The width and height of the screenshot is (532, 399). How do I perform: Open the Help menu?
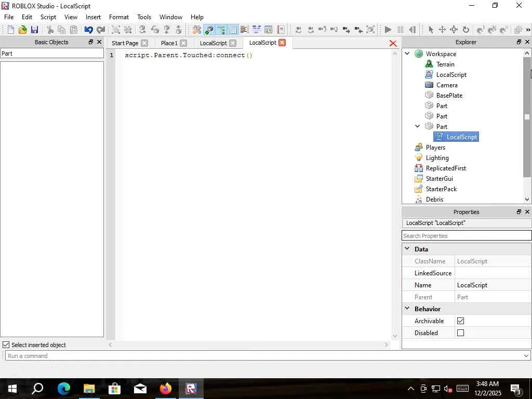click(x=197, y=17)
